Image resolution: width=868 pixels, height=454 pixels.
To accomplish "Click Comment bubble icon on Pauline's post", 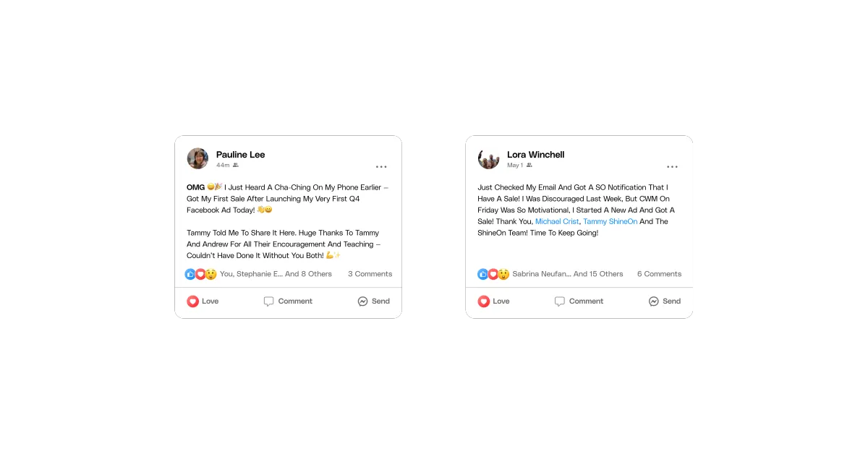I will pos(269,301).
